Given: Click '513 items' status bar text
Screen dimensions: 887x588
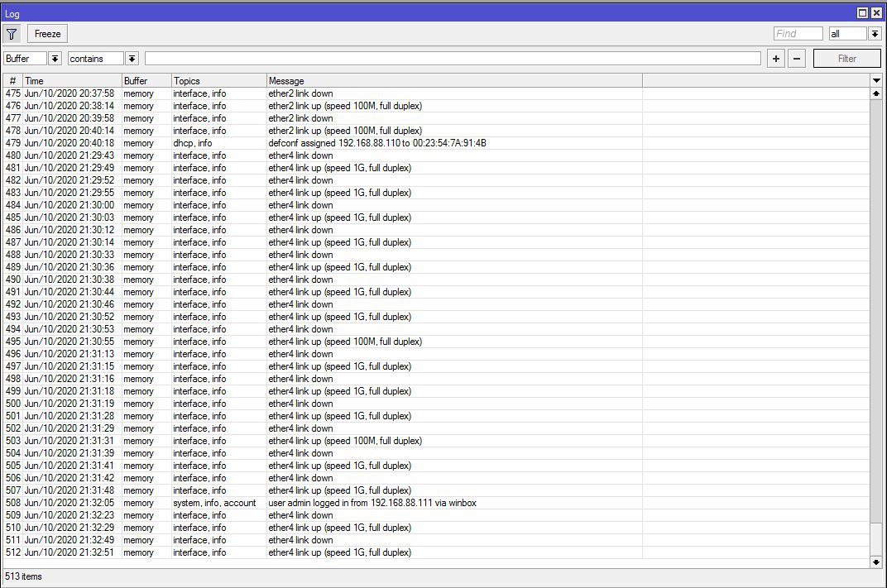Looking at the screenshot, I should point(24,576).
